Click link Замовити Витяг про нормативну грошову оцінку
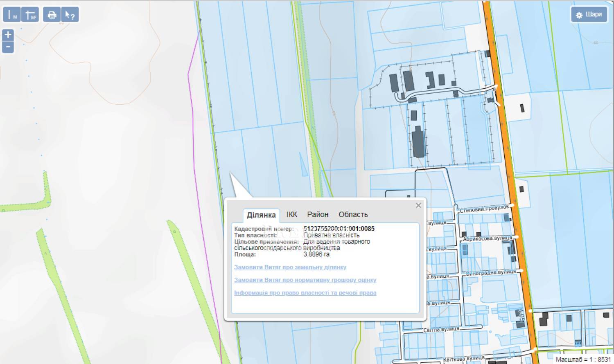Screen dimensions: 614x364 [305, 280]
